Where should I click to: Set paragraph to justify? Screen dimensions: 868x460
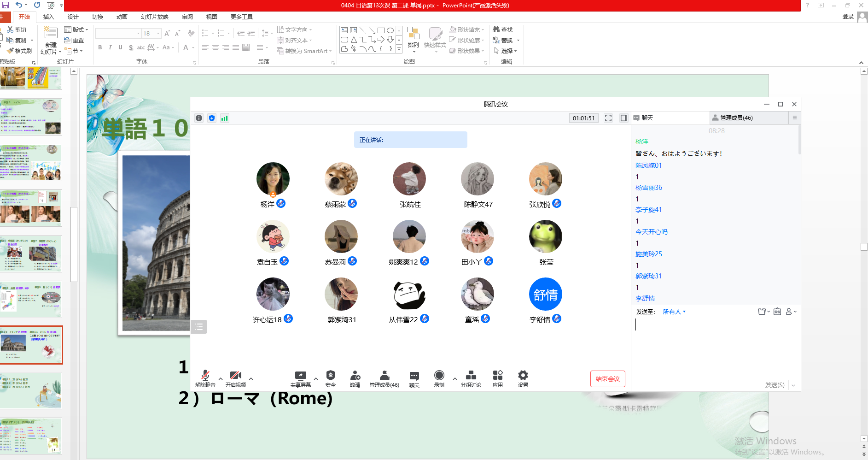coord(236,47)
